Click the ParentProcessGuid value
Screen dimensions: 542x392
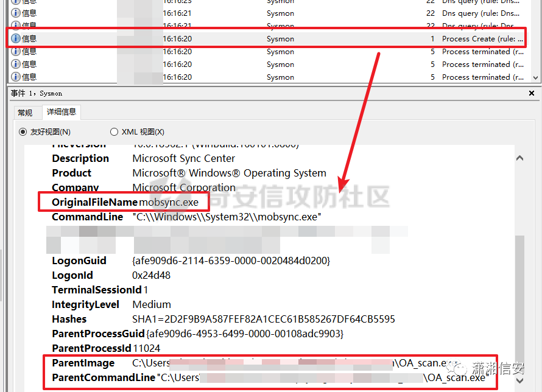click(x=245, y=334)
